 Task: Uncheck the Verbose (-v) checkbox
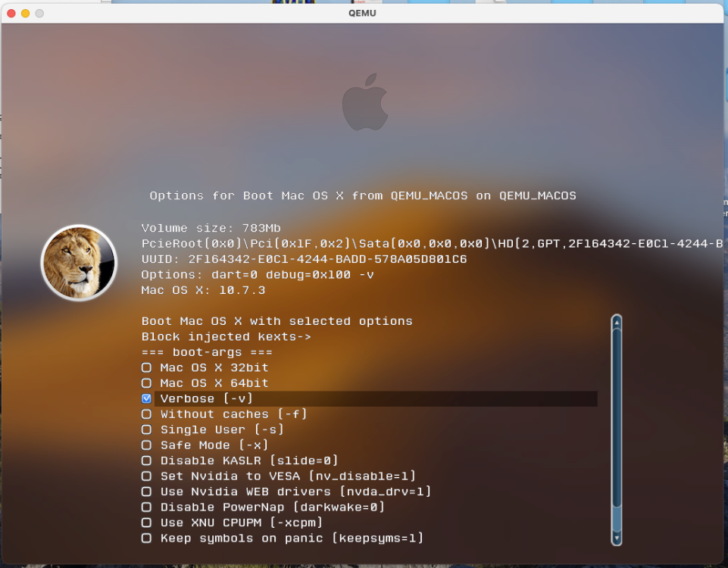(147, 398)
